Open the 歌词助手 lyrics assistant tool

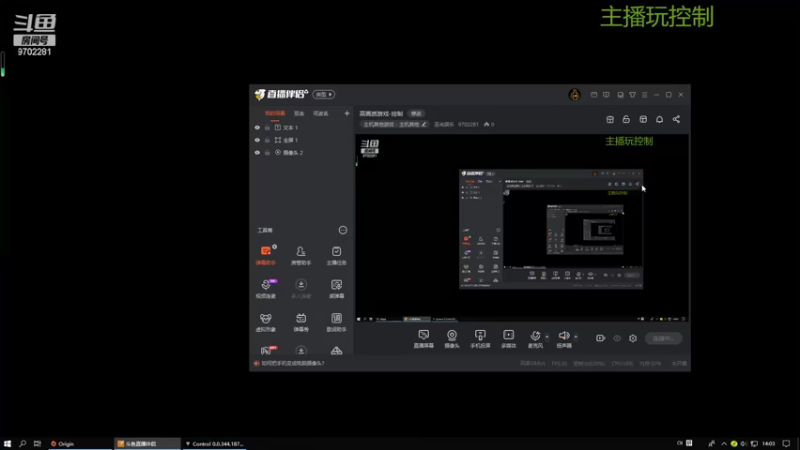tap(336, 322)
